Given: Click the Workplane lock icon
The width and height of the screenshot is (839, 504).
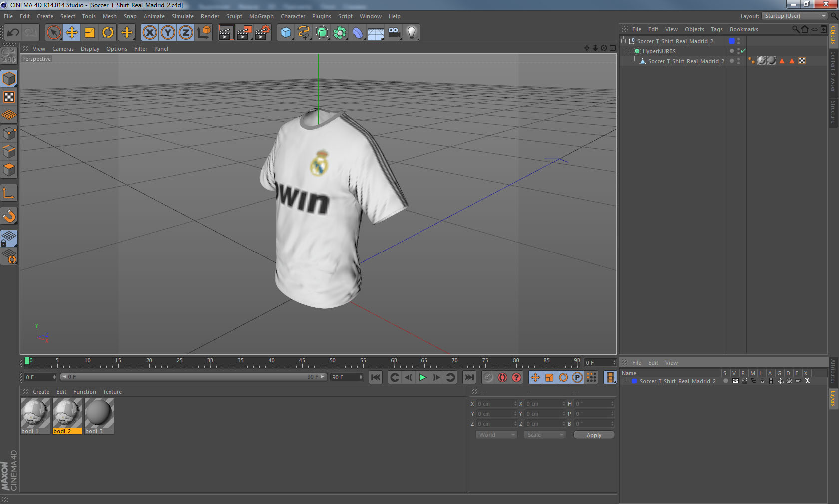Looking at the screenshot, I should point(9,239).
